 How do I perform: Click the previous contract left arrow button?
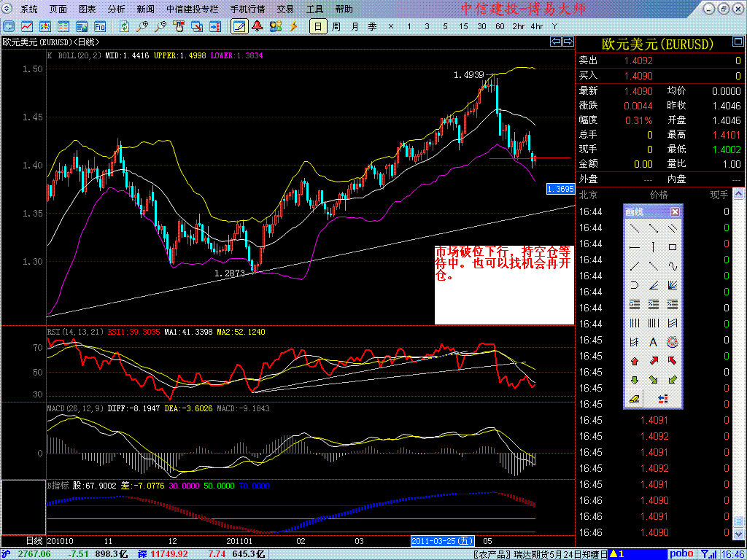[x=555, y=42]
